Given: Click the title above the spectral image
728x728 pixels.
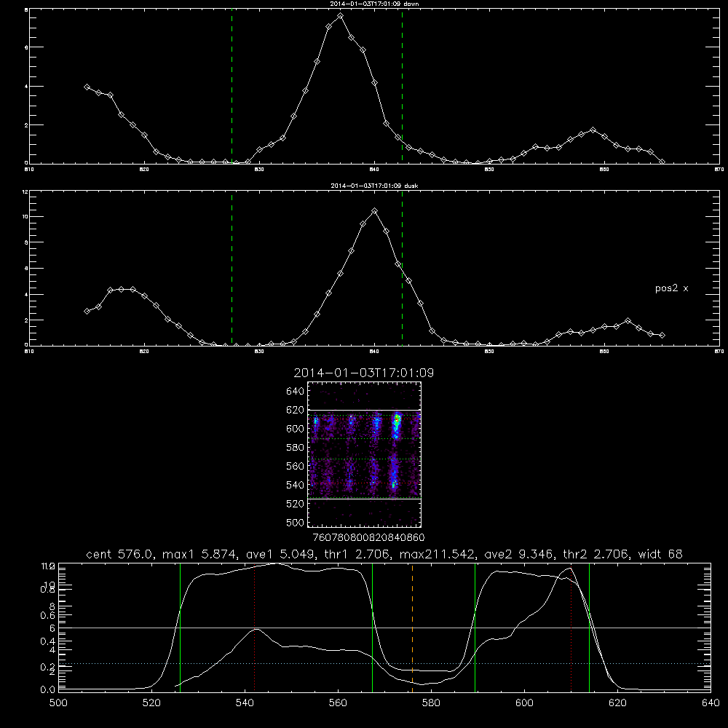Looking at the screenshot, I should pos(363,373).
